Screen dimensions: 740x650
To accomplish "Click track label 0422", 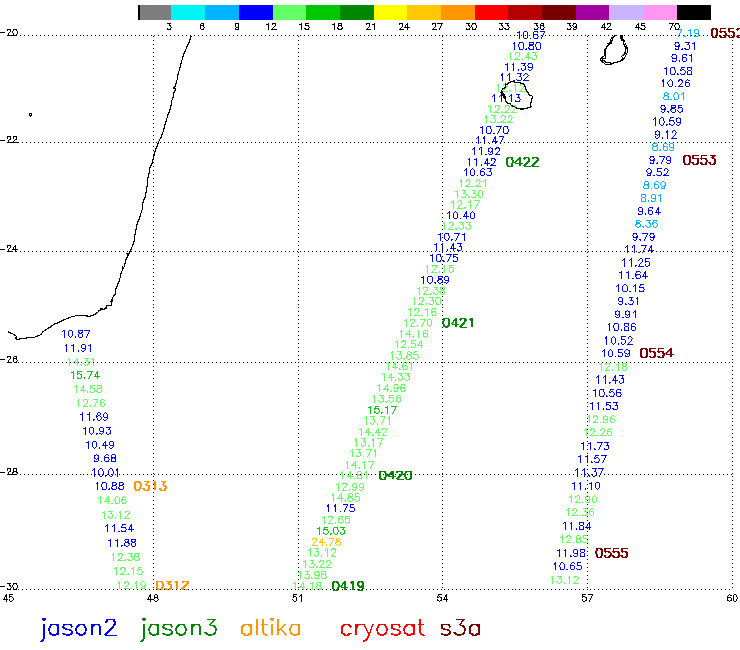I will click(522, 162).
